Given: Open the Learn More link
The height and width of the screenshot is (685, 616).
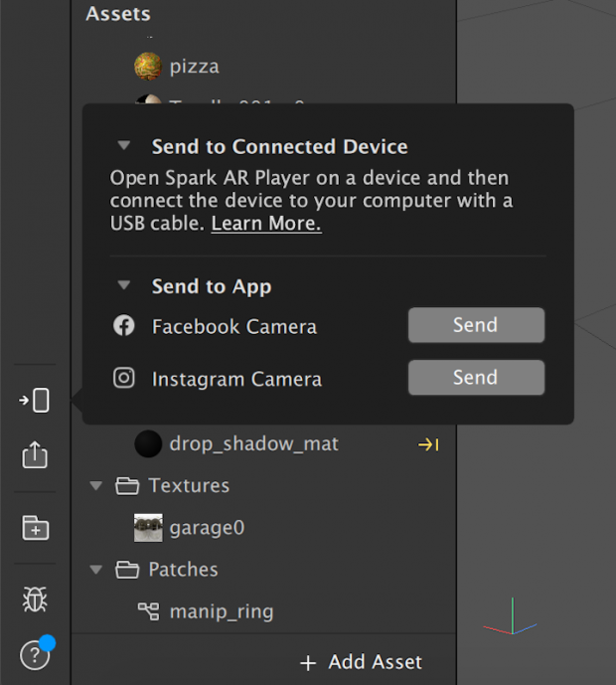Looking at the screenshot, I should click(266, 224).
